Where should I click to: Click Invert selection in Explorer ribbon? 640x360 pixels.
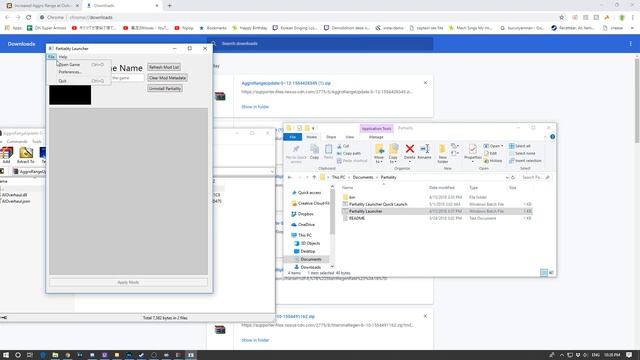(525, 160)
